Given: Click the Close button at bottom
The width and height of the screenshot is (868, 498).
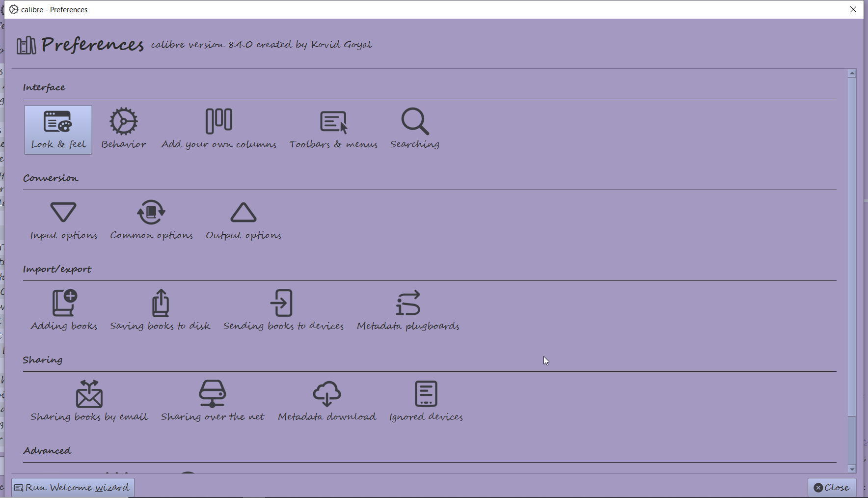Looking at the screenshot, I should coord(832,488).
